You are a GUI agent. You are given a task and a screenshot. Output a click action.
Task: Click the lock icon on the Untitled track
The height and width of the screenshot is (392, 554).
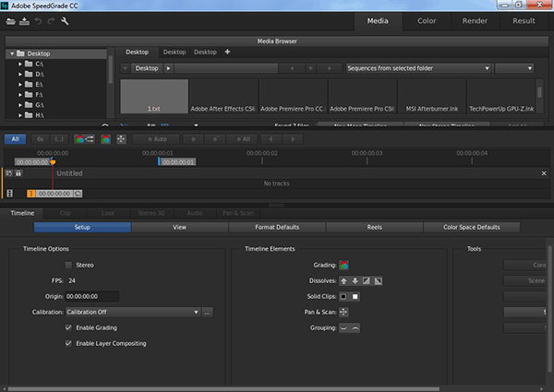point(18,173)
